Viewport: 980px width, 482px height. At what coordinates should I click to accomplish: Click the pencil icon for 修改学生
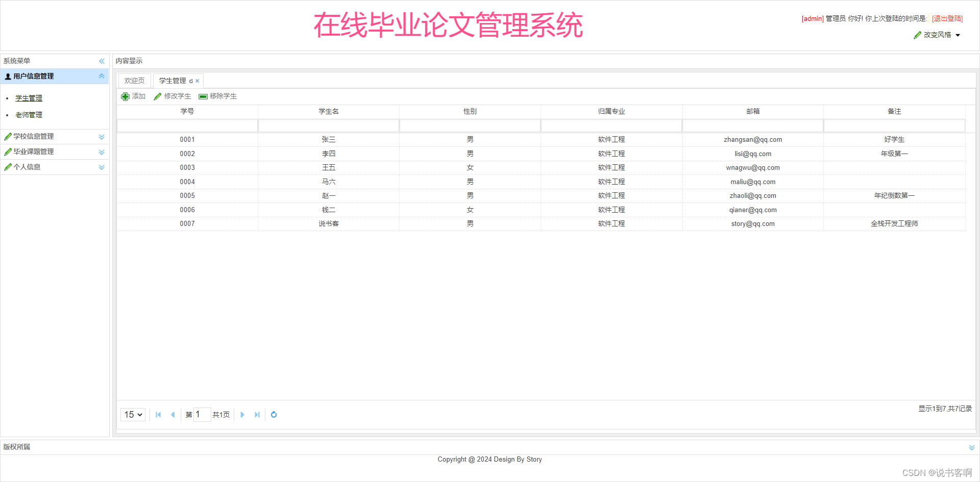(x=158, y=96)
